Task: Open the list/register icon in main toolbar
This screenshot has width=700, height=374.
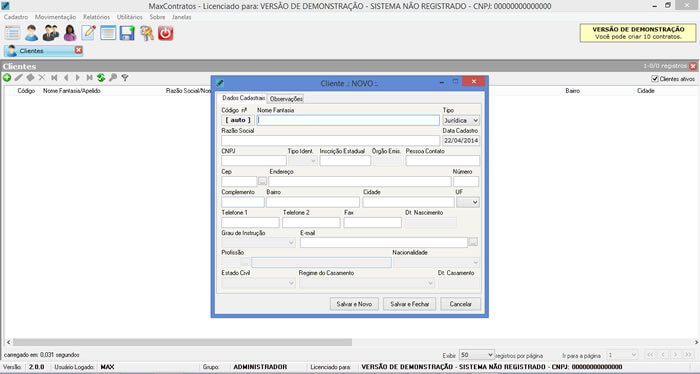Action: [x=12, y=33]
